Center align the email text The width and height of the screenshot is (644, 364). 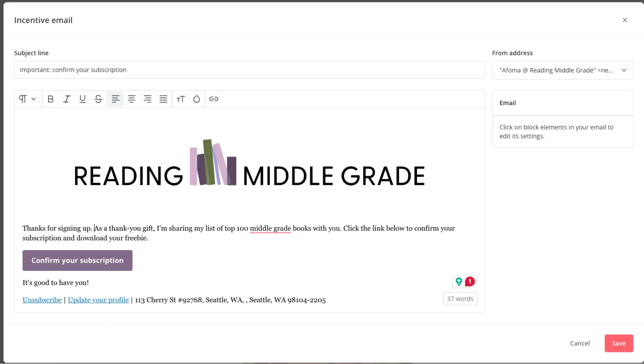click(x=132, y=99)
